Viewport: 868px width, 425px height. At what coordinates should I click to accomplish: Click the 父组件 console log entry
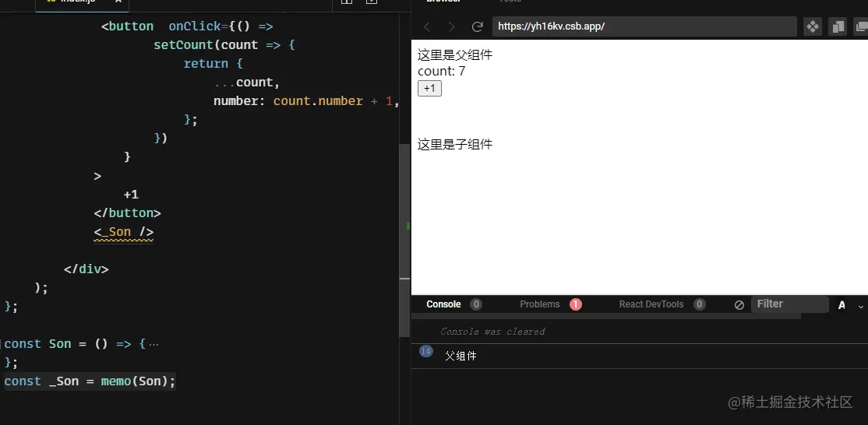(x=460, y=356)
